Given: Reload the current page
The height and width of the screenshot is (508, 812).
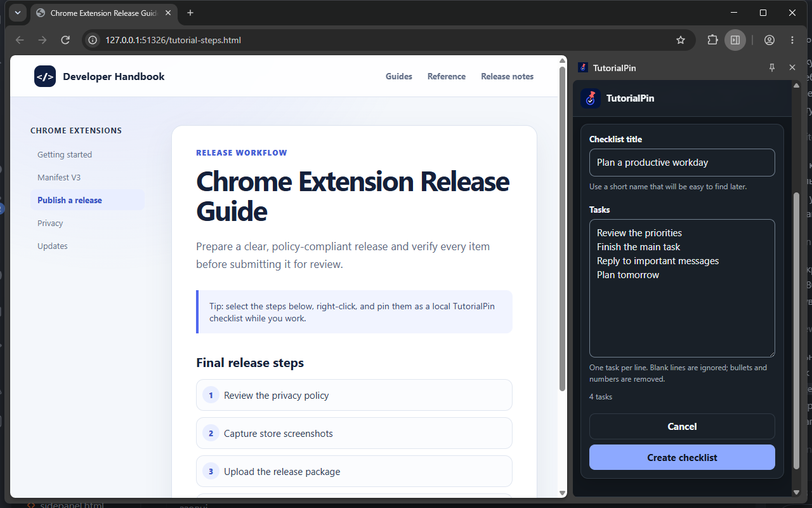Looking at the screenshot, I should (x=65, y=40).
